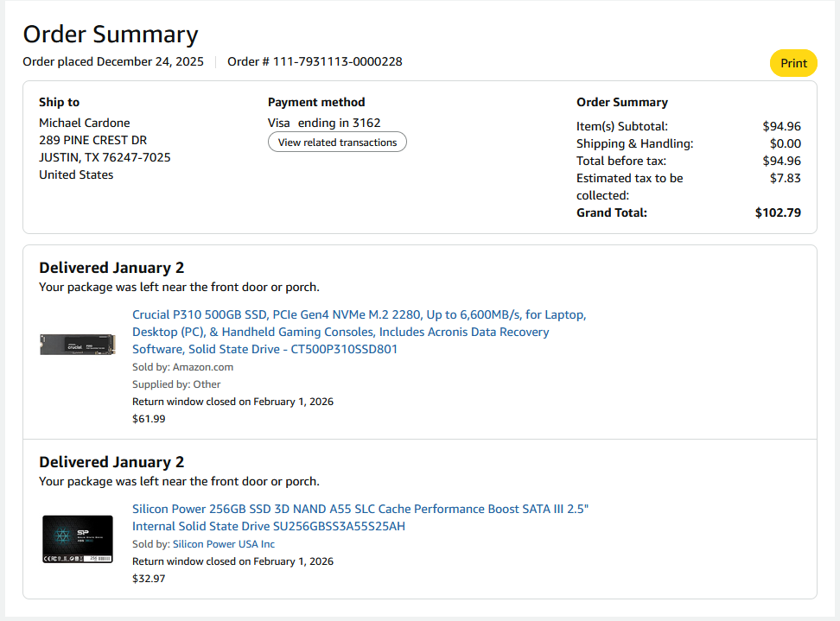Click the large Order Summary page heading
The height and width of the screenshot is (621, 840).
[x=111, y=34]
